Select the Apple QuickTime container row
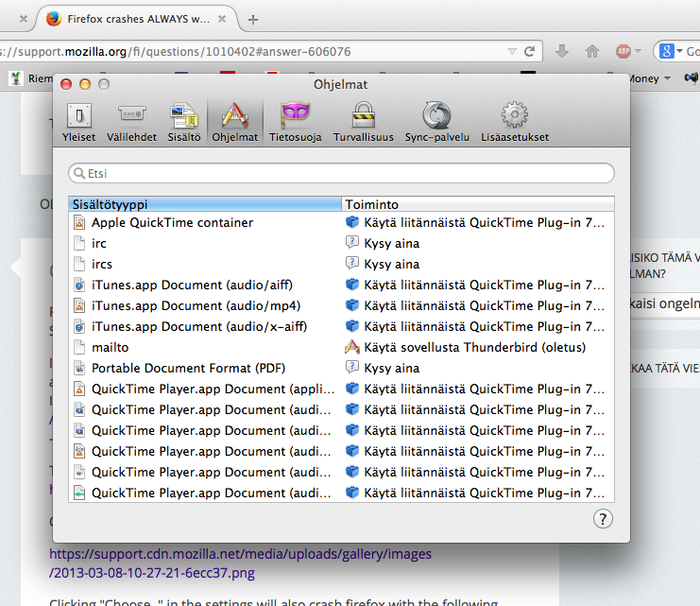700x606 pixels. 342,222
